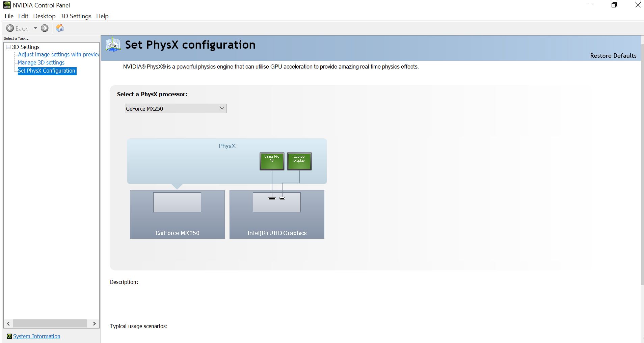Click the HDMI connector icon on Intel GPU
This screenshot has height=343, width=644.
(272, 198)
